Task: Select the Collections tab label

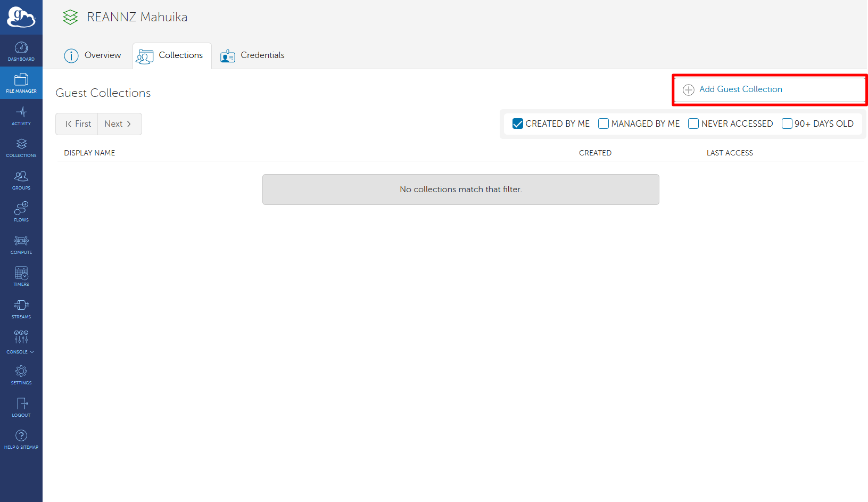Action: point(181,55)
